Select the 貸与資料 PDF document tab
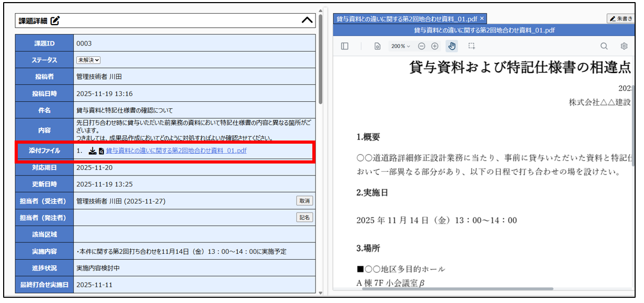Viewport: 644px width, 303px height. click(x=407, y=19)
